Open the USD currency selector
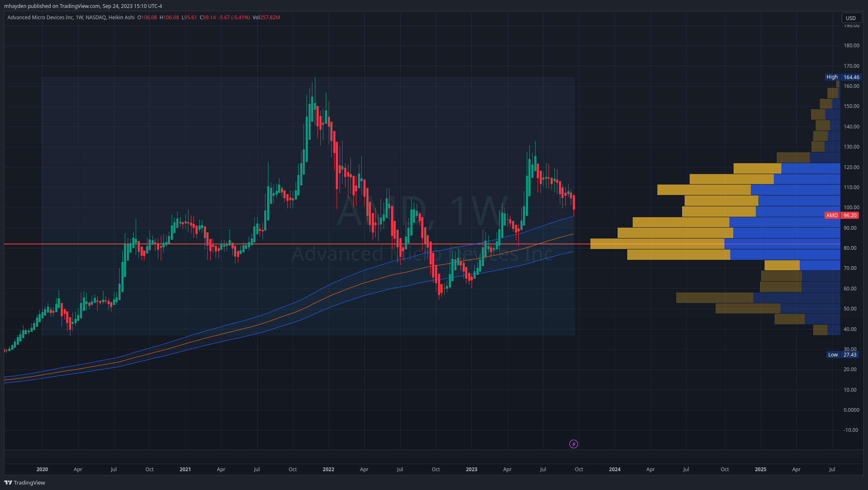This screenshot has width=868, height=490. [x=851, y=18]
